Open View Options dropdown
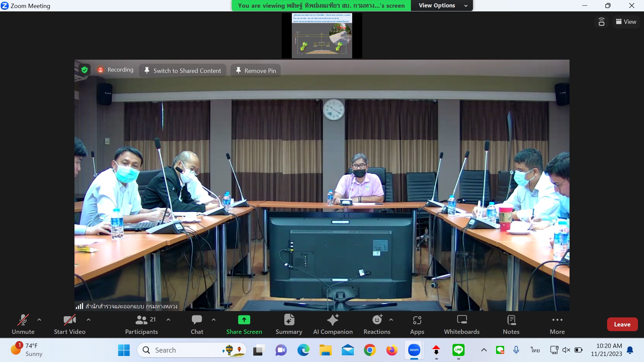The width and height of the screenshot is (644, 362). [x=442, y=5]
